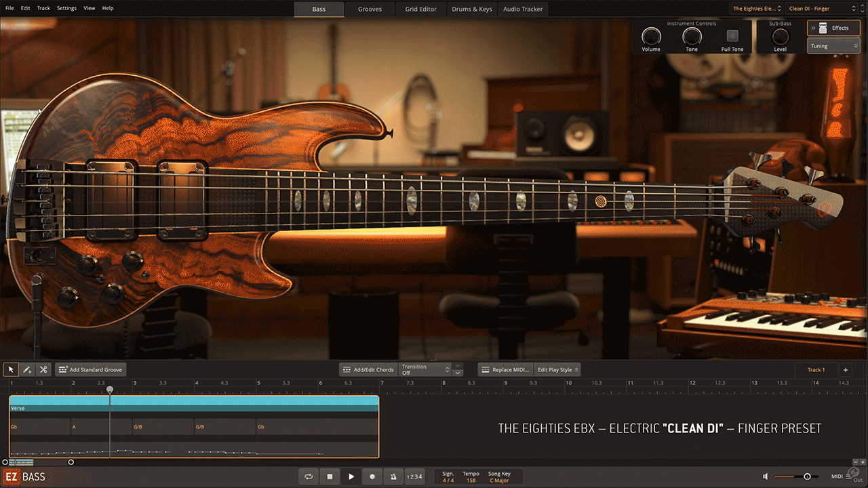Viewport: 868px width, 488px height.
Task: Select the first G/B chord block
Action: click(163, 427)
